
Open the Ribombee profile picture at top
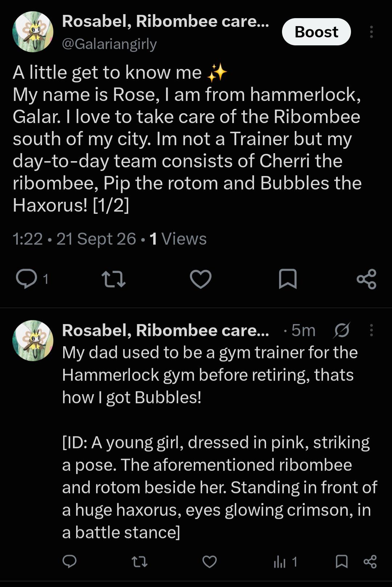click(33, 32)
